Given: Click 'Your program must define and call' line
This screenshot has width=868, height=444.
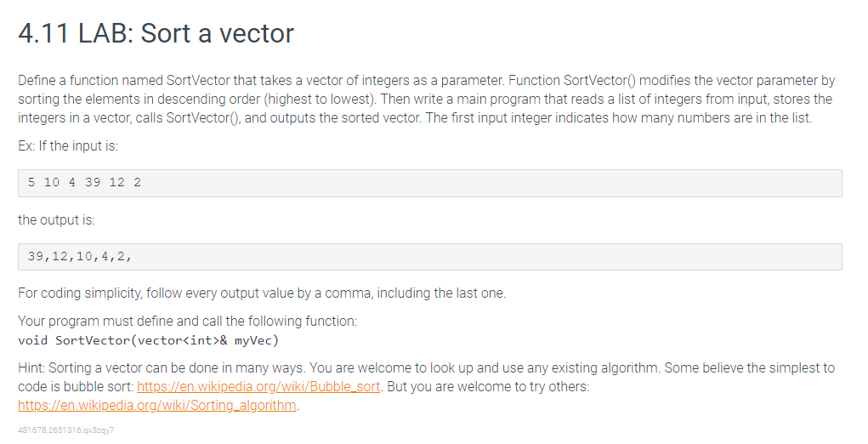Looking at the screenshot, I should [x=188, y=322].
